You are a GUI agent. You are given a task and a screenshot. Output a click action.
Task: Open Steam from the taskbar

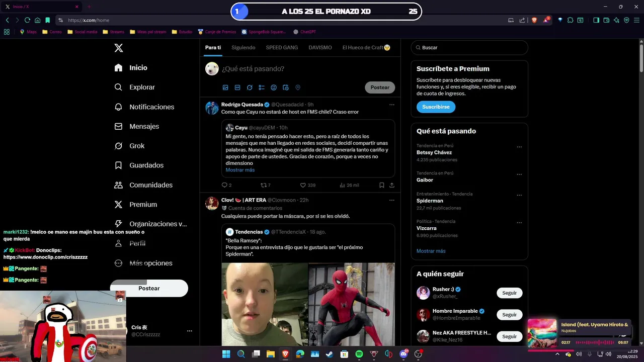(330, 354)
